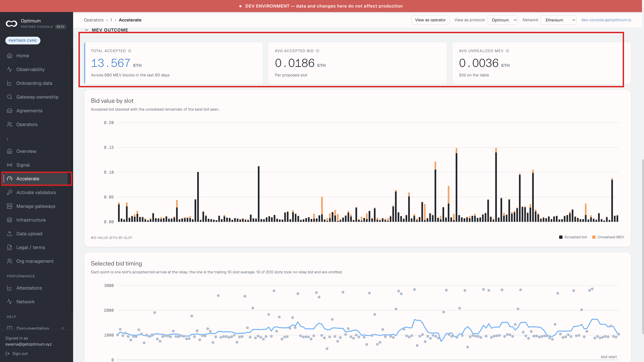Click the Overview house icon

pos(10,151)
